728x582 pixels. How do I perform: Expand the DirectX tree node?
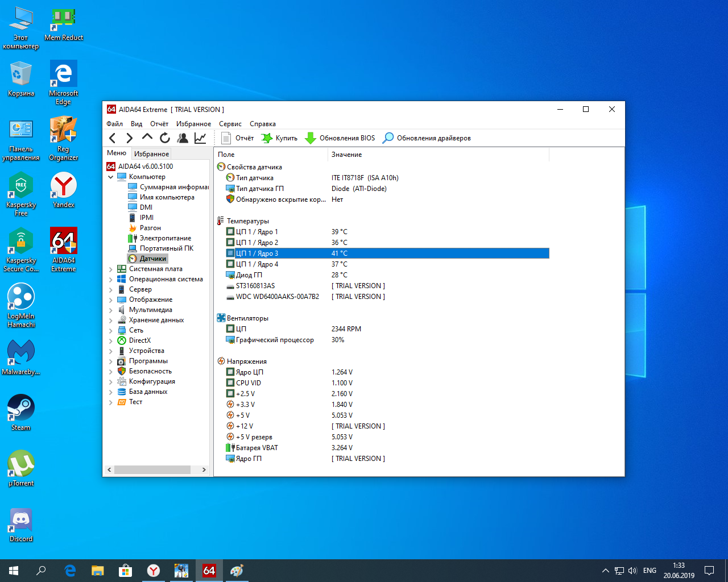(x=111, y=340)
